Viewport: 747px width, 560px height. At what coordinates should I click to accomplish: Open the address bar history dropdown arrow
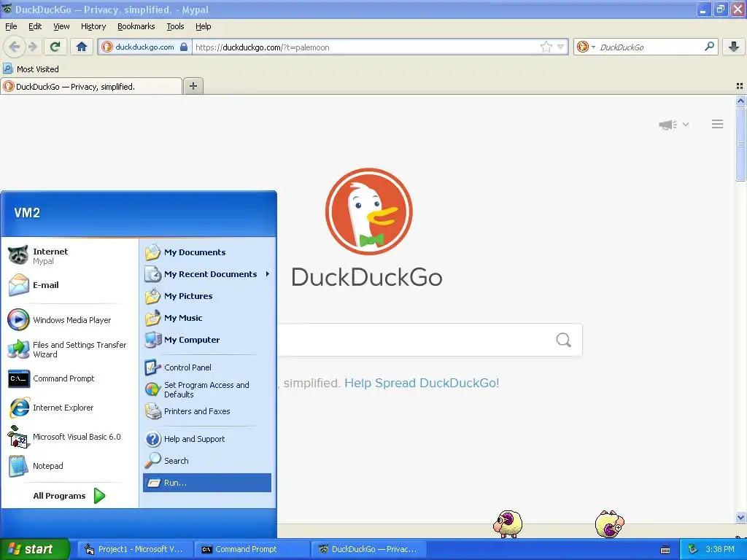[x=561, y=47]
